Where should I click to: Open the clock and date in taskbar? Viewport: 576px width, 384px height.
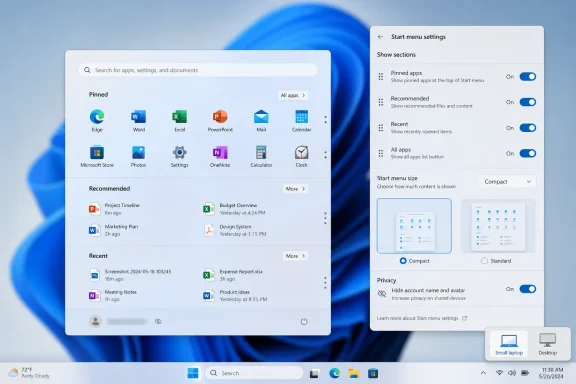tap(551, 373)
